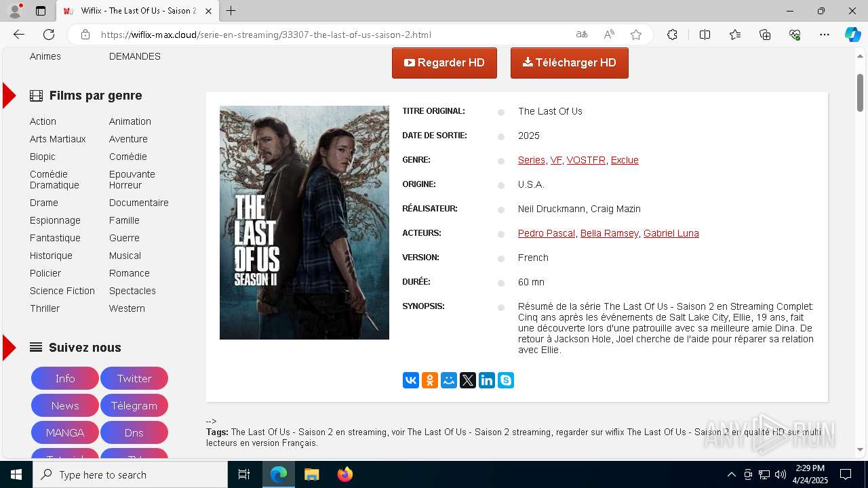868x488 pixels.
Task: Click the Regarder HD button
Action: coord(444,63)
